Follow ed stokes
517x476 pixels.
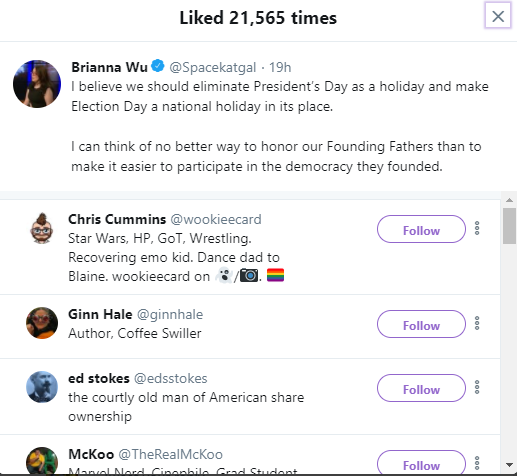click(x=421, y=388)
